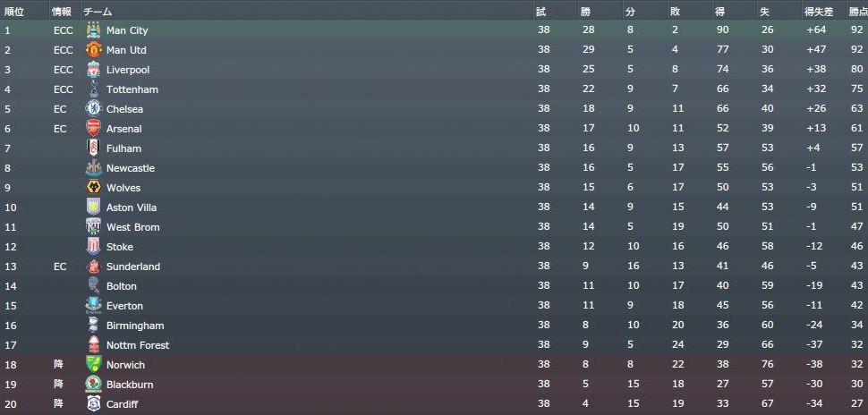Click the Wolves club crest
This screenshot has width=868, height=415.
tap(93, 188)
